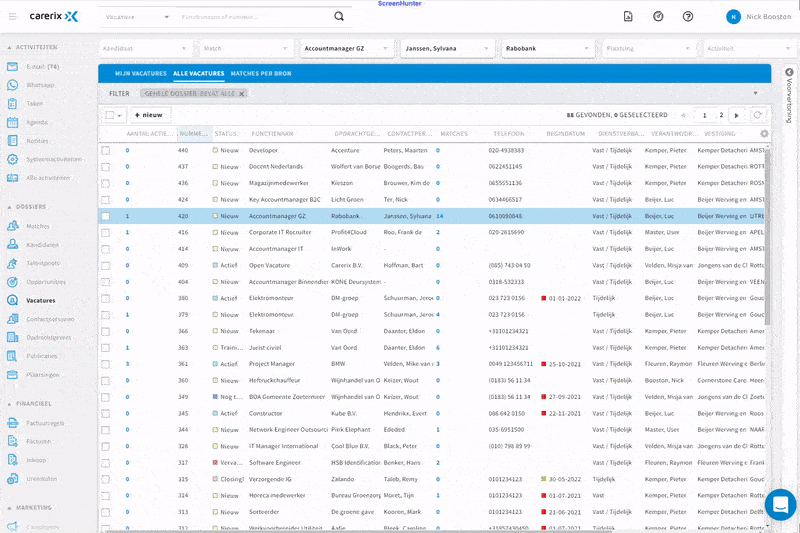Expand the filter bar arrow

756,93
